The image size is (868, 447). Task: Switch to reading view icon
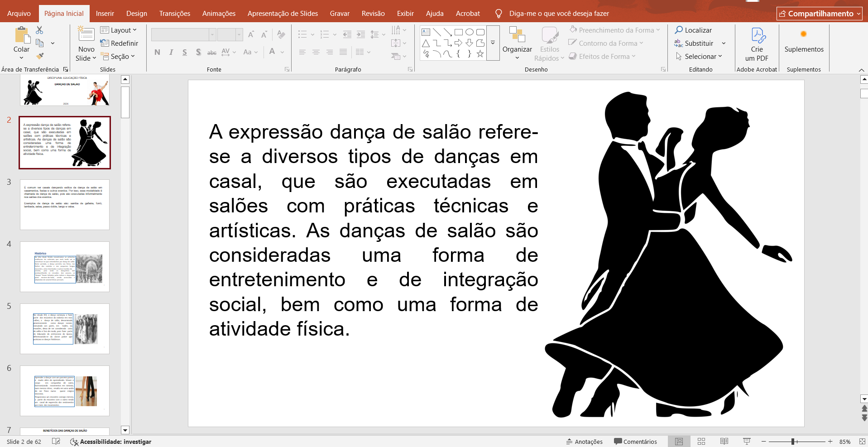[x=724, y=442]
